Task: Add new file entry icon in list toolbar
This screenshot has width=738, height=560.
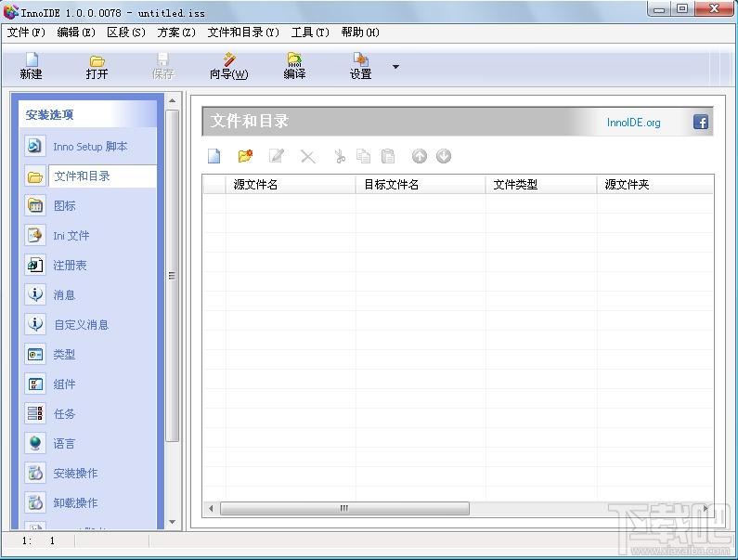Action: point(214,157)
